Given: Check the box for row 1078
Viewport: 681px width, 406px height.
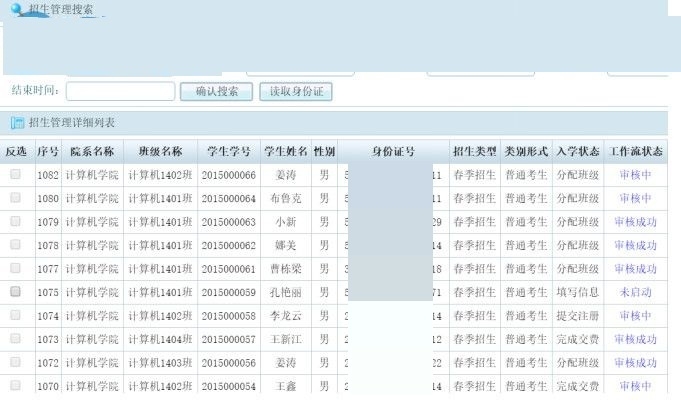Looking at the screenshot, I should pos(16,244).
